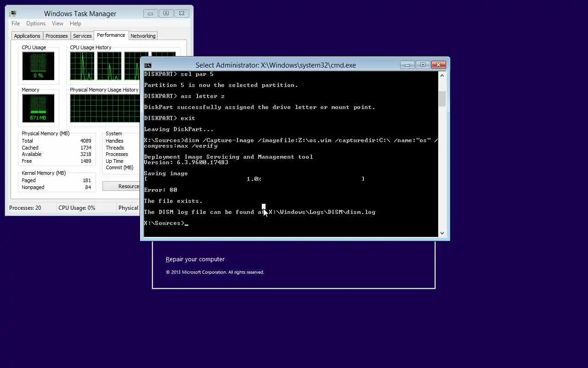Open the Help menu in Task Manager
588x368 pixels.
coord(75,23)
